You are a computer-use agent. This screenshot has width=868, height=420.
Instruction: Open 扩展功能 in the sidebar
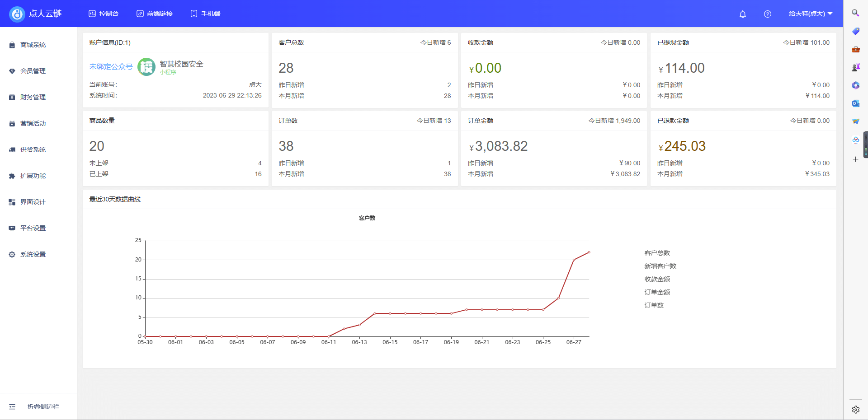33,176
